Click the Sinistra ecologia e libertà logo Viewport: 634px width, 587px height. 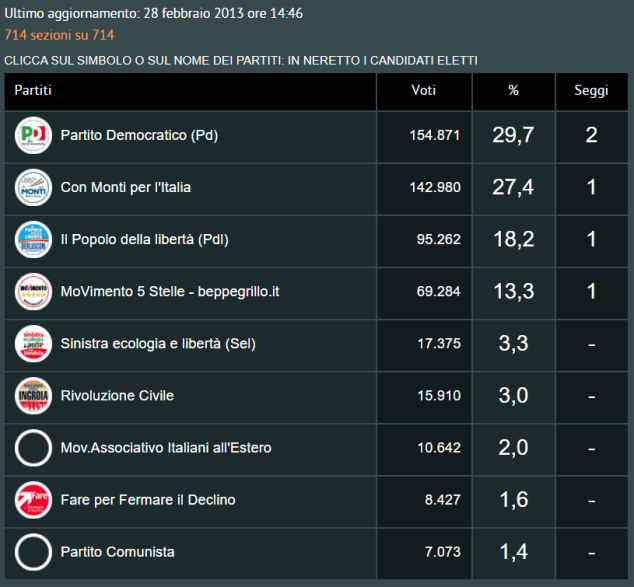[34, 343]
